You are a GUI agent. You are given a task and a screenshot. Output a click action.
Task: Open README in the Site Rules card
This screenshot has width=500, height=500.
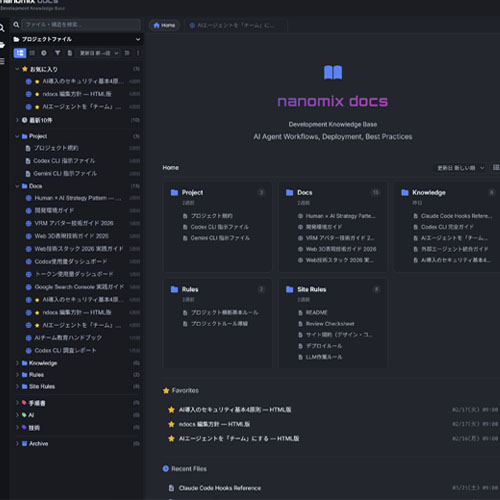pyautogui.click(x=316, y=313)
